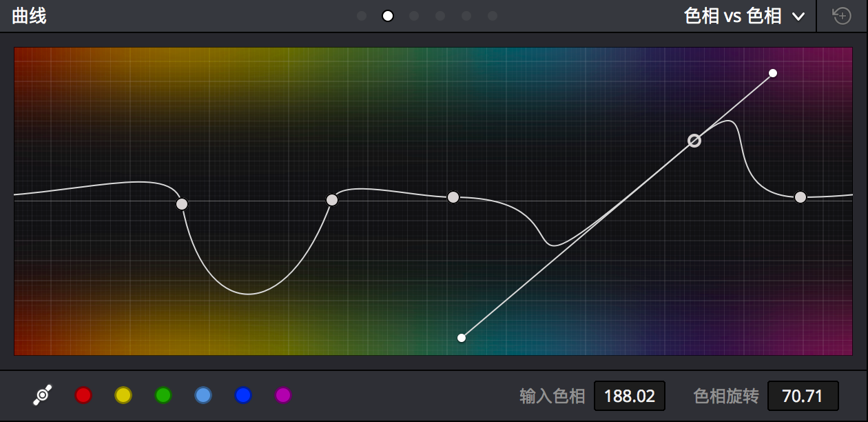Click the reset curves icon
The width and height of the screenshot is (868, 422).
pos(842,16)
